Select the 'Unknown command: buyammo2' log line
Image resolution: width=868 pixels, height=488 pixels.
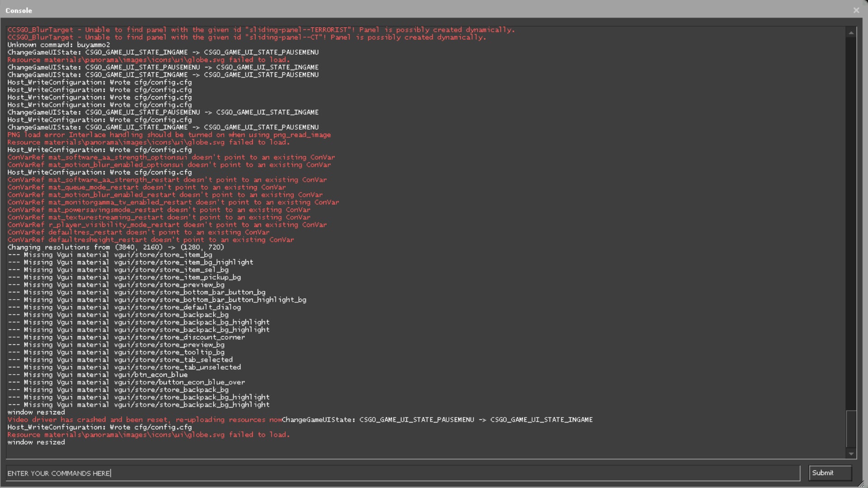(58, 45)
